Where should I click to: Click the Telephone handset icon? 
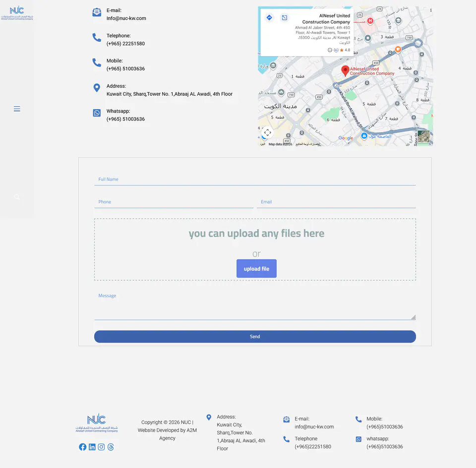click(97, 37)
